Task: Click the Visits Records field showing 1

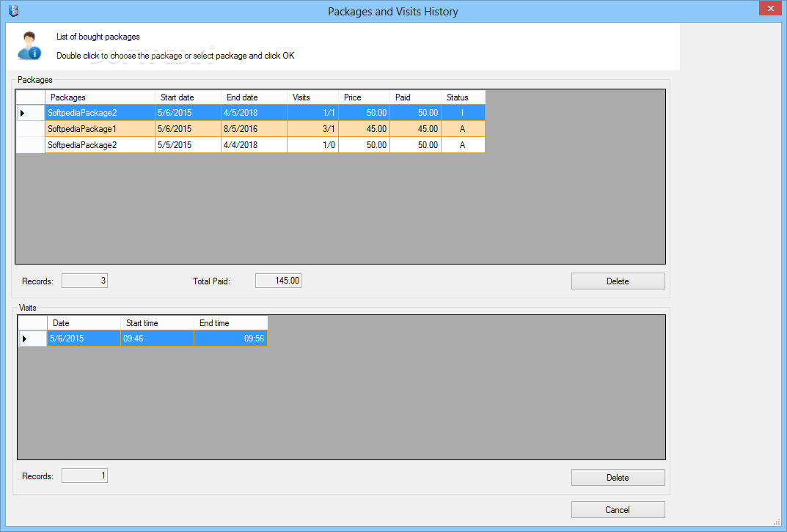Action: point(84,476)
